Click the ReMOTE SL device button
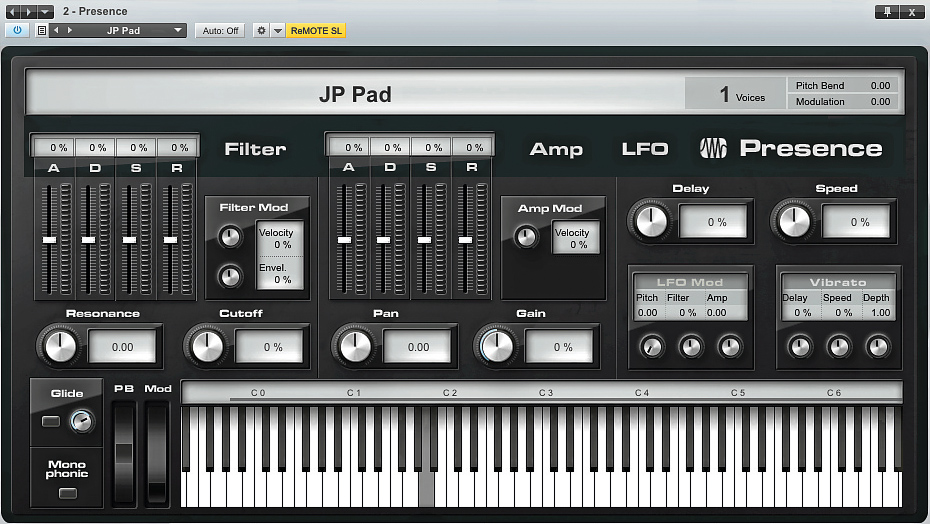The image size is (930, 524). click(316, 30)
